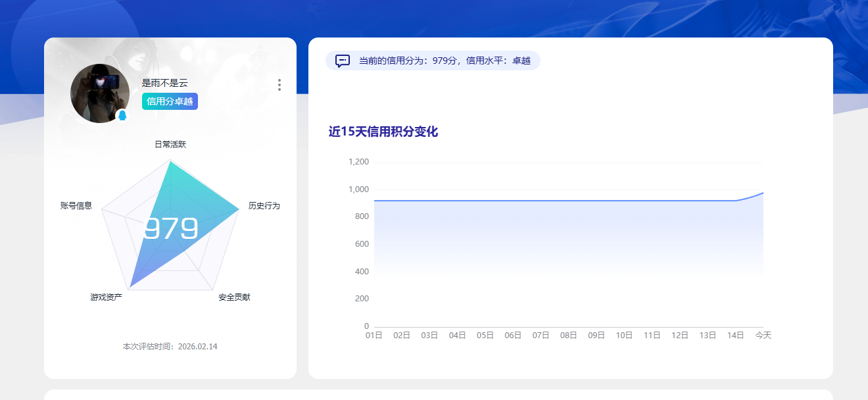Click the rising trend line endpoint
868x400 pixels.
pos(763,193)
